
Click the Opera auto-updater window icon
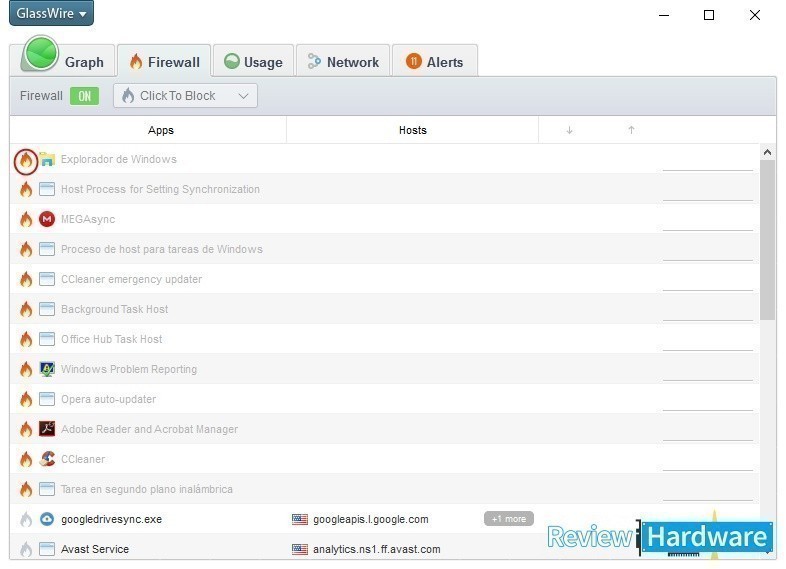pos(47,399)
